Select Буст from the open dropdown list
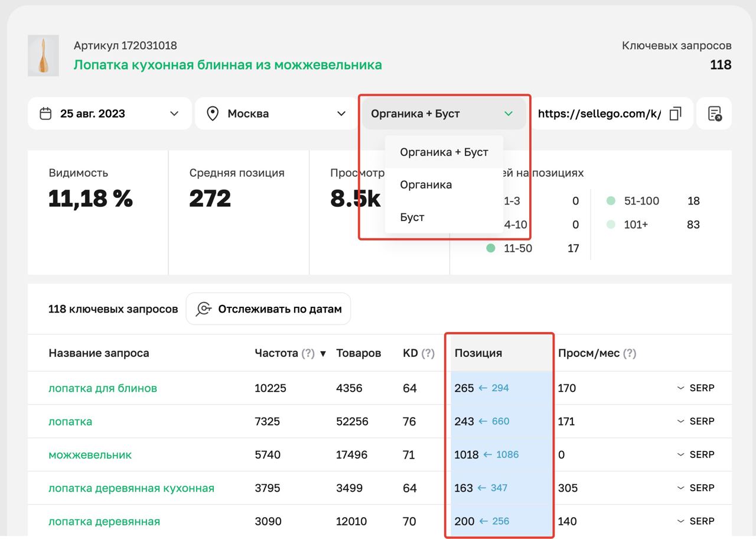The width and height of the screenshot is (756, 539). 412,217
